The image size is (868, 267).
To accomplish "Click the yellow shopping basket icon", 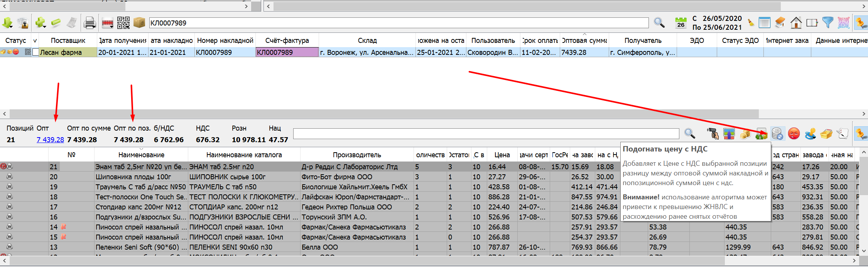I will pos(826,134).
